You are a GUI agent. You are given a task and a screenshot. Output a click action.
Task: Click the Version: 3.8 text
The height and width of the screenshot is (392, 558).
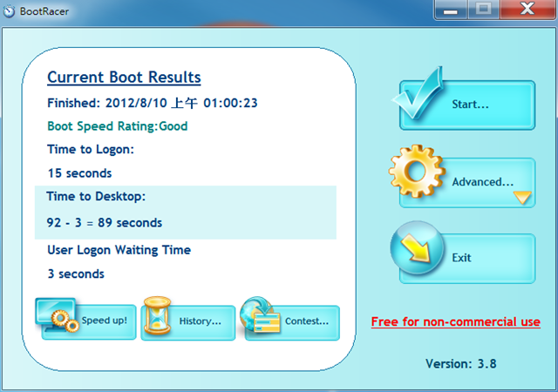pos(461,364)
